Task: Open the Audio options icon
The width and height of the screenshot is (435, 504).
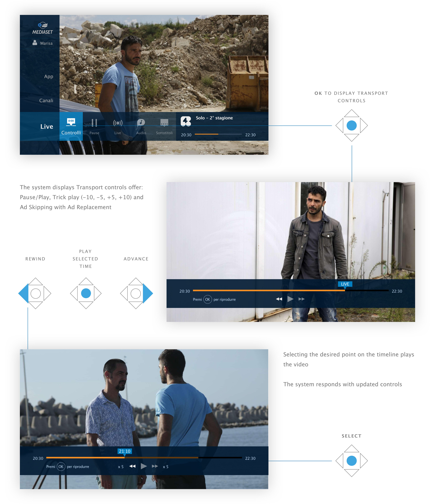Action: coord(141,123)
